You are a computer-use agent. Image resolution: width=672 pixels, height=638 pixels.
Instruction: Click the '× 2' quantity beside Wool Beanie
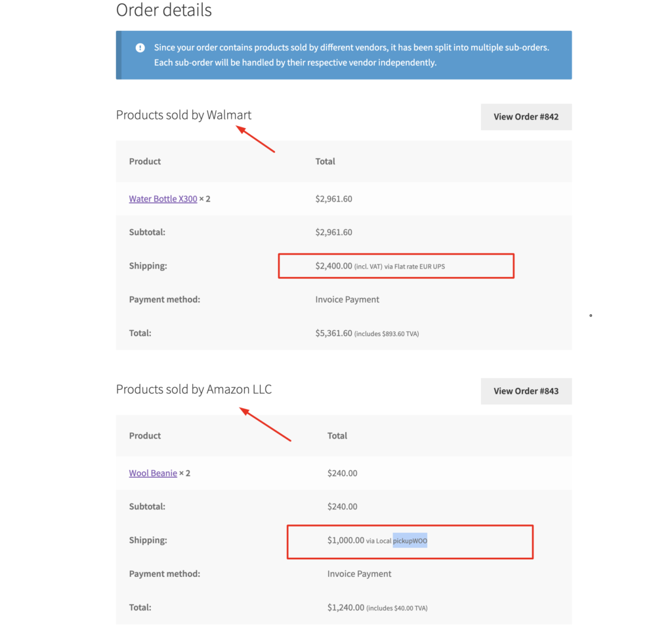tap(184, 473)
